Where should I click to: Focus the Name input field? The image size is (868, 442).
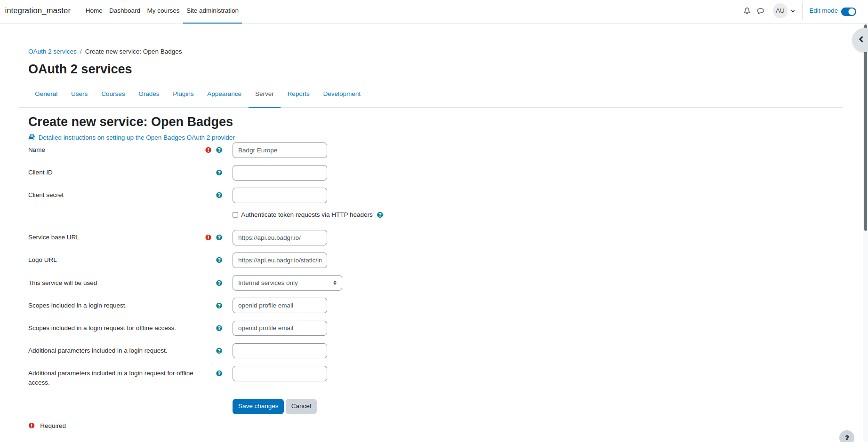tap(280, 150)
